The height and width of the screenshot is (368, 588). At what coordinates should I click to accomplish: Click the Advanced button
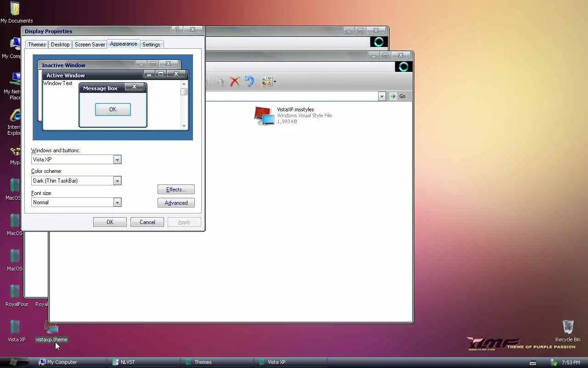click(x=176, y=203)
